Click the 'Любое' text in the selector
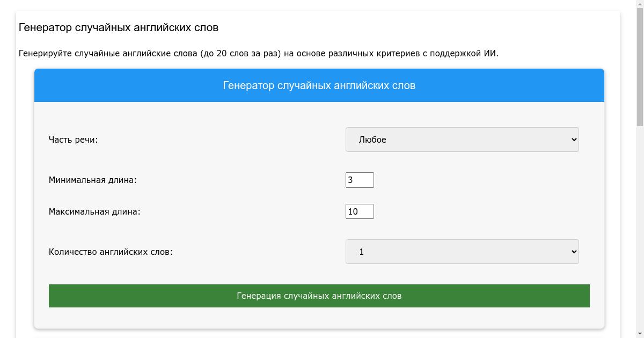 pos(372,139)
